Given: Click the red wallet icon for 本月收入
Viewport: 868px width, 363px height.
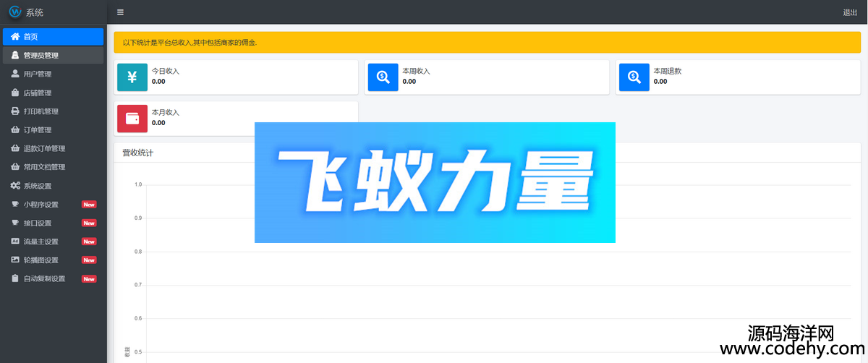Looking at the screenshot, I should (x=132, y=118).
